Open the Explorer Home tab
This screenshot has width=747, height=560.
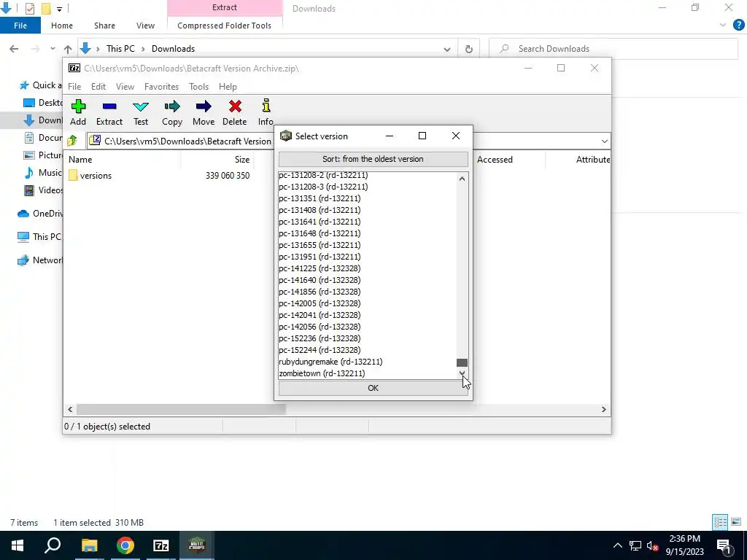coord(62,26)
